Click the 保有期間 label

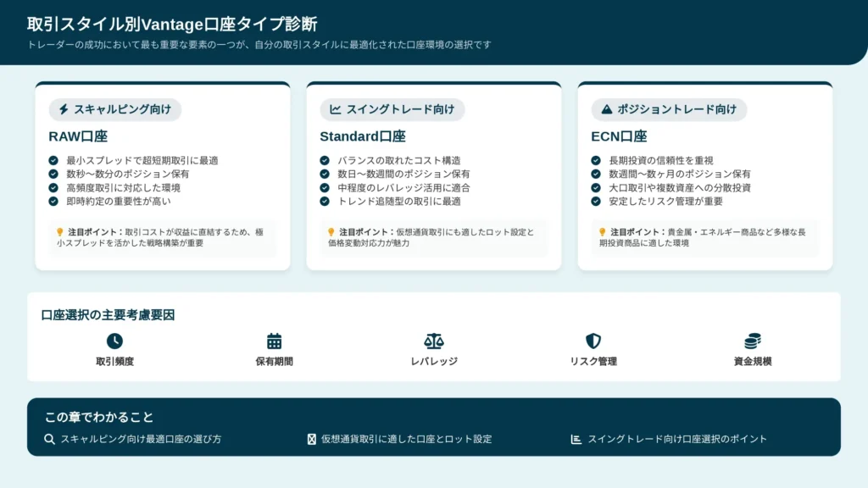coord(274,361)
